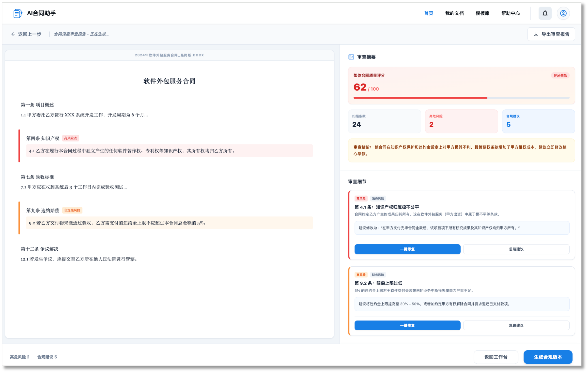Image resolution: width=588 pixels, height=373 pixels.
Task: Select highlighted clause 9.2 text
Action: coord(169,223)
